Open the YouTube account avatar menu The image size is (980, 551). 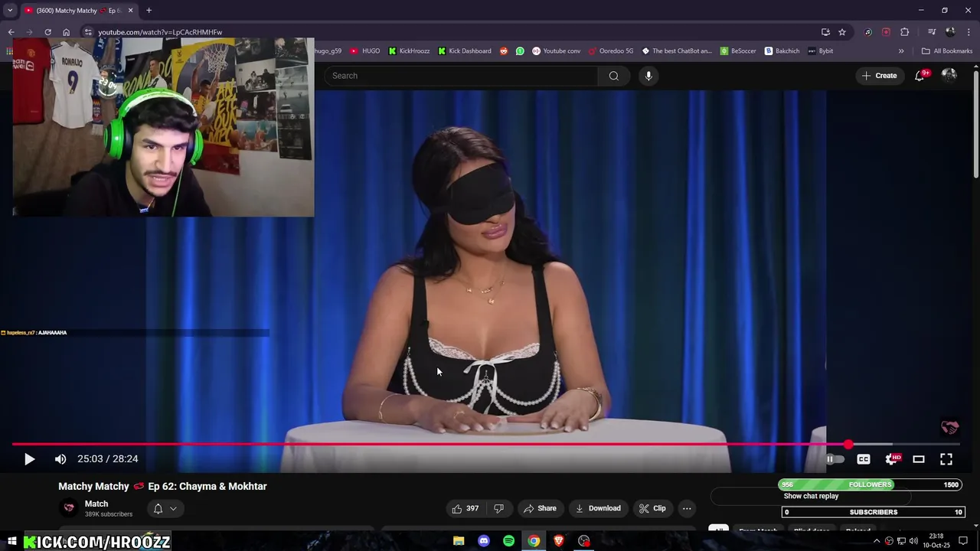pos(949,75)
